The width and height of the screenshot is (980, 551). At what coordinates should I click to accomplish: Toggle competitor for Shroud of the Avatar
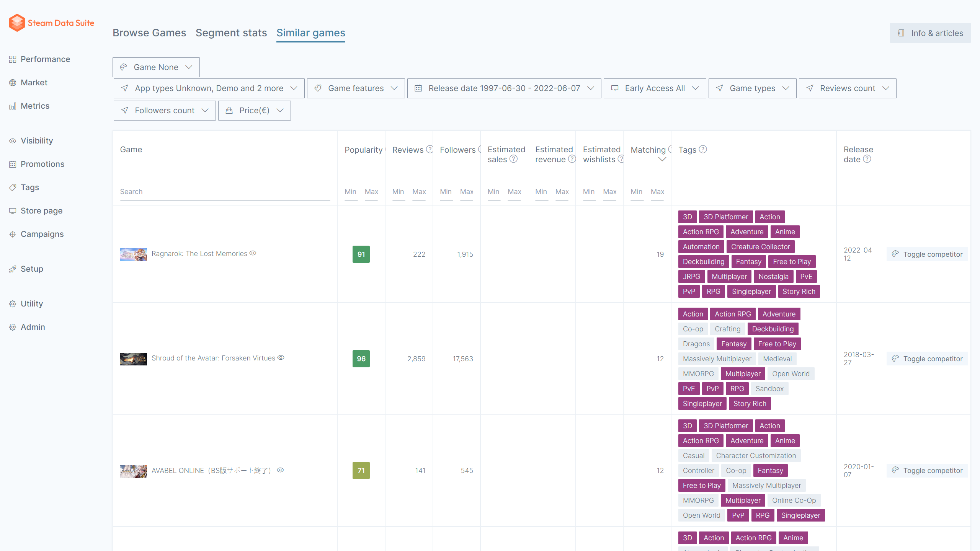click(927, 359)
